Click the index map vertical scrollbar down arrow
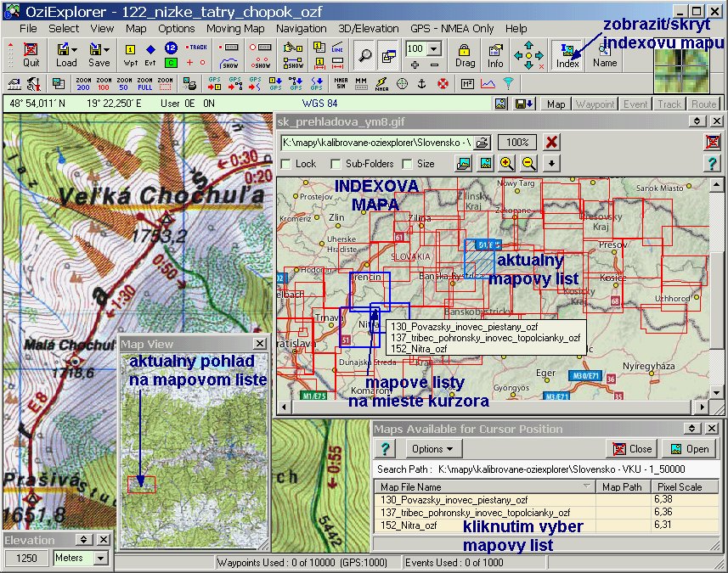Image resolution: width=728 pixels, height=573 pixels. (x=716, y=392)
